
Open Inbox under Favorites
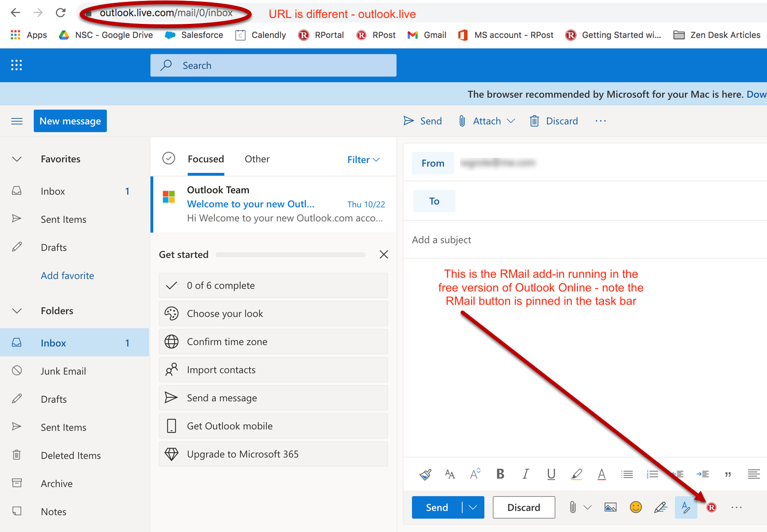pyautogui.click(x=74, y=191)
